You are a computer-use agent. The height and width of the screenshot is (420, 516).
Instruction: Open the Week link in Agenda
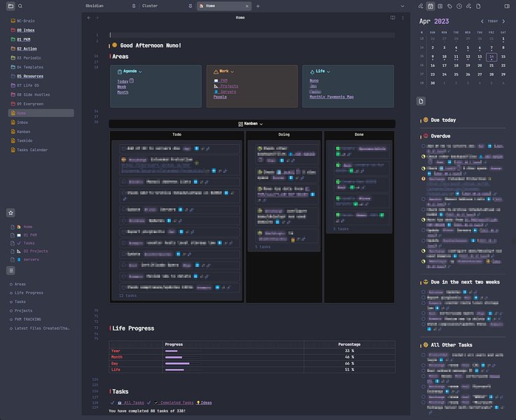pyautogui.click(x=121, y=87)
